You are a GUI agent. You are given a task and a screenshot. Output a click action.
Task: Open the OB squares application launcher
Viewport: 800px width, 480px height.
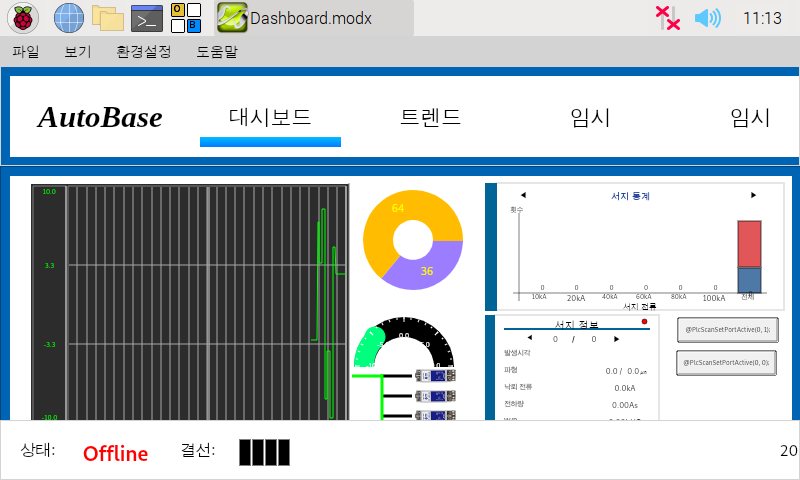click(x=186, y=18)
